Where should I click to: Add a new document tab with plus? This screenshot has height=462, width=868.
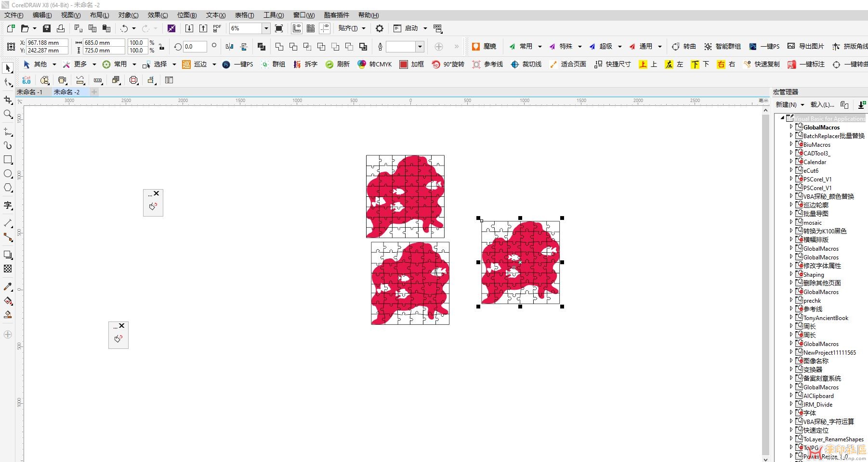[94, 92]
